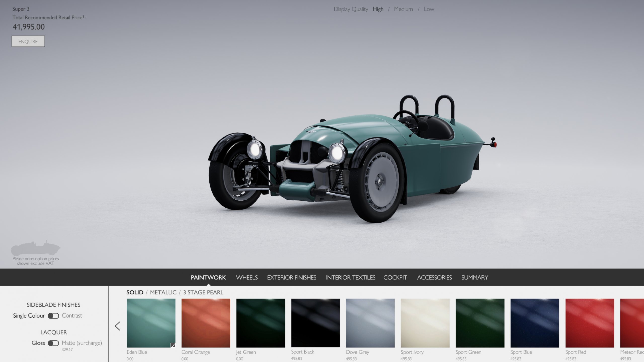Set Display Quality to Medium

click(403, 9)
